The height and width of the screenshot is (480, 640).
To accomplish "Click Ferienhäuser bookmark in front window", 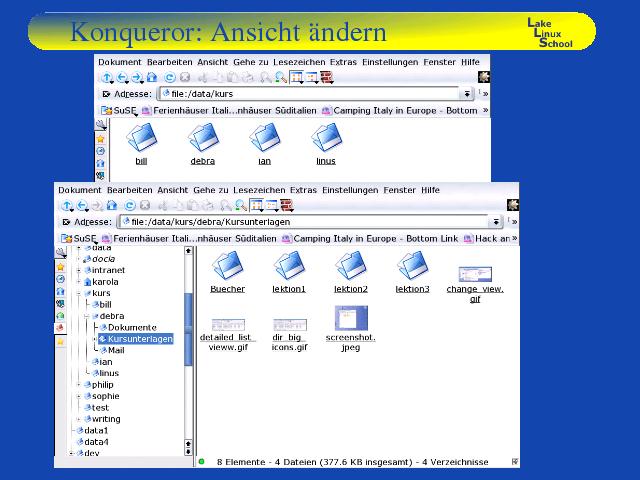I will [189, 238].
